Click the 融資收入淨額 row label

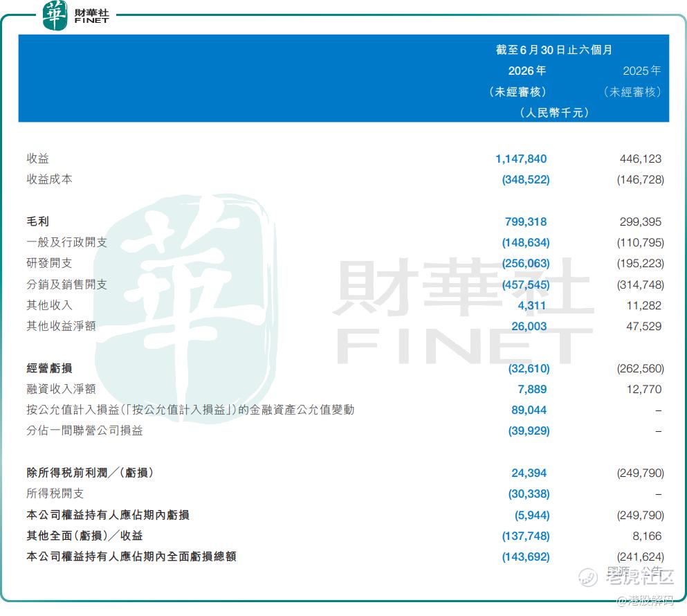pyautogui.click(x=61, y=389)
